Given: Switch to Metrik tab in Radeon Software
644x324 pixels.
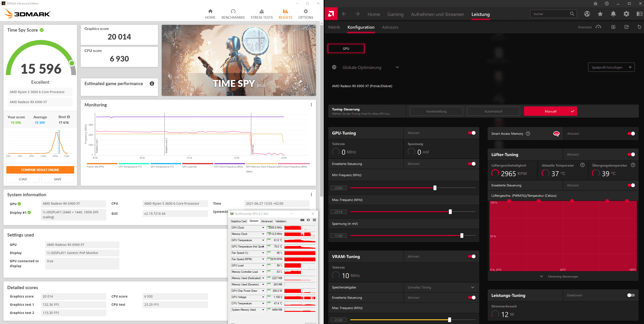Looking at the screenshot, I should pos(334,27).
